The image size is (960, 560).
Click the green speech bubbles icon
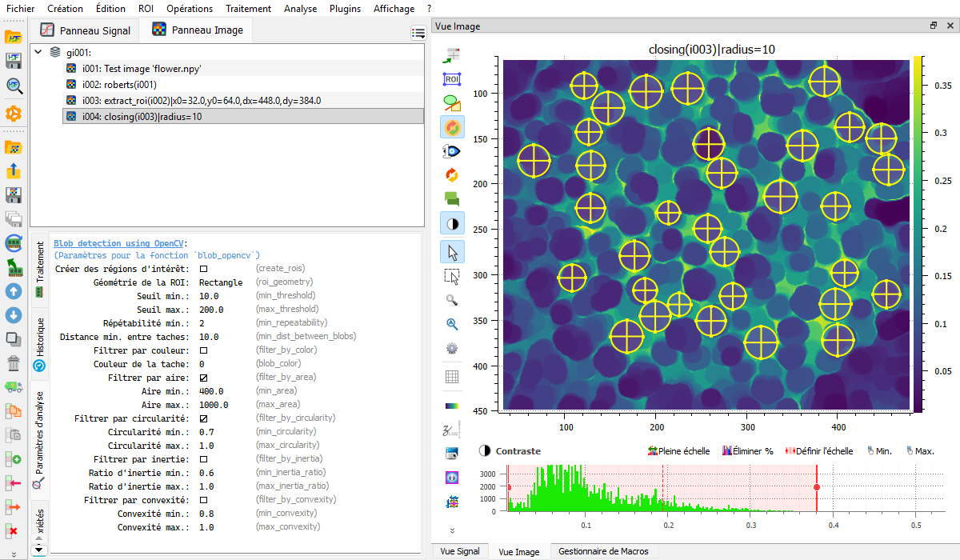(452, 198)
